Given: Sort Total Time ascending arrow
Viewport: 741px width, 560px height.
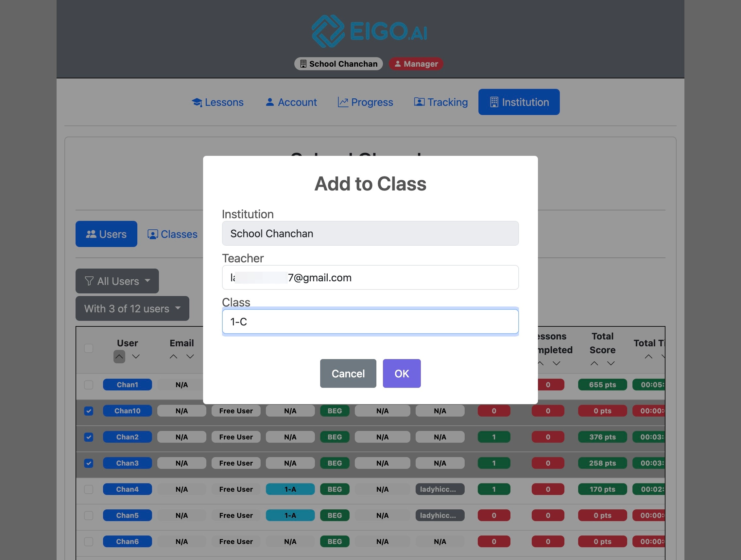Looking at the screenshot, I should 648,356.
